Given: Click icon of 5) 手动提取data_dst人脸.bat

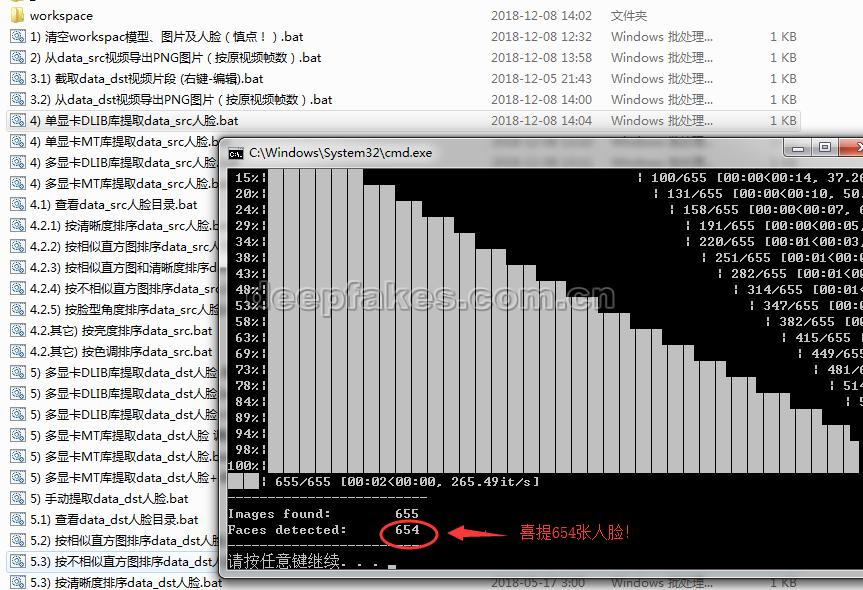Looking at the screenshot, I should 18,498.
